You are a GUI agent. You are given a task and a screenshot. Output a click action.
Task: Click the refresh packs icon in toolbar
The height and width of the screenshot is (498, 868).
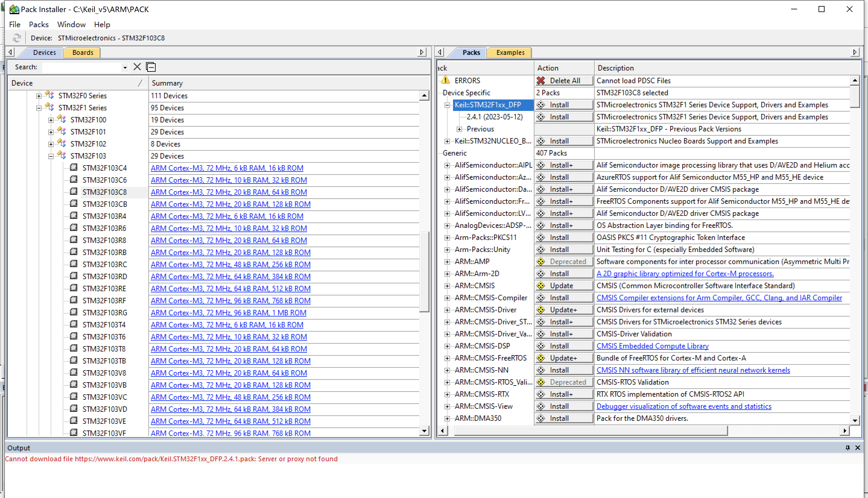[17, 38]
